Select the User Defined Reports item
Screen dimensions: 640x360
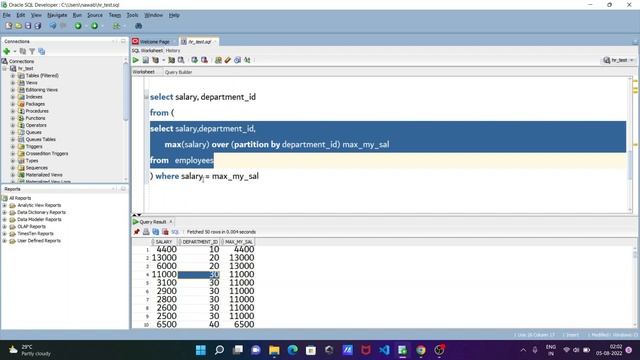click(39, 241)
